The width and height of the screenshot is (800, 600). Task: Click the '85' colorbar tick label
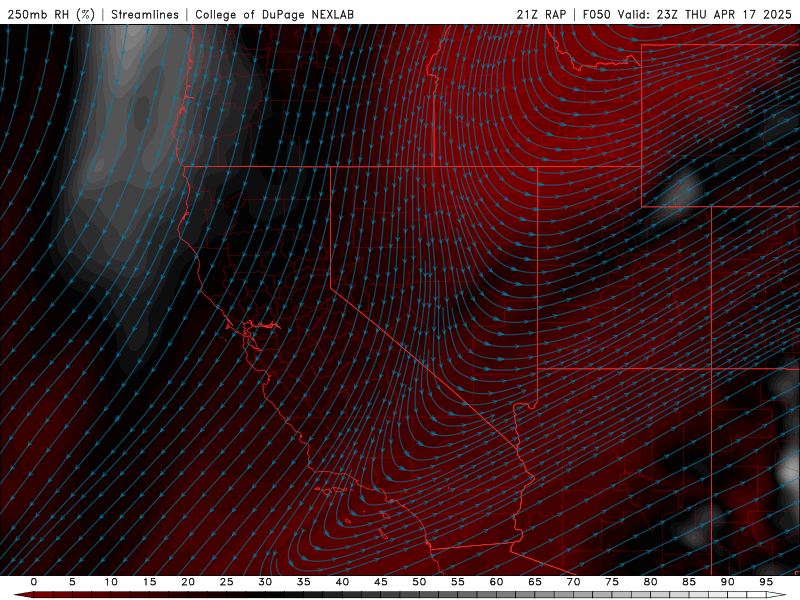tap(689, 582)
